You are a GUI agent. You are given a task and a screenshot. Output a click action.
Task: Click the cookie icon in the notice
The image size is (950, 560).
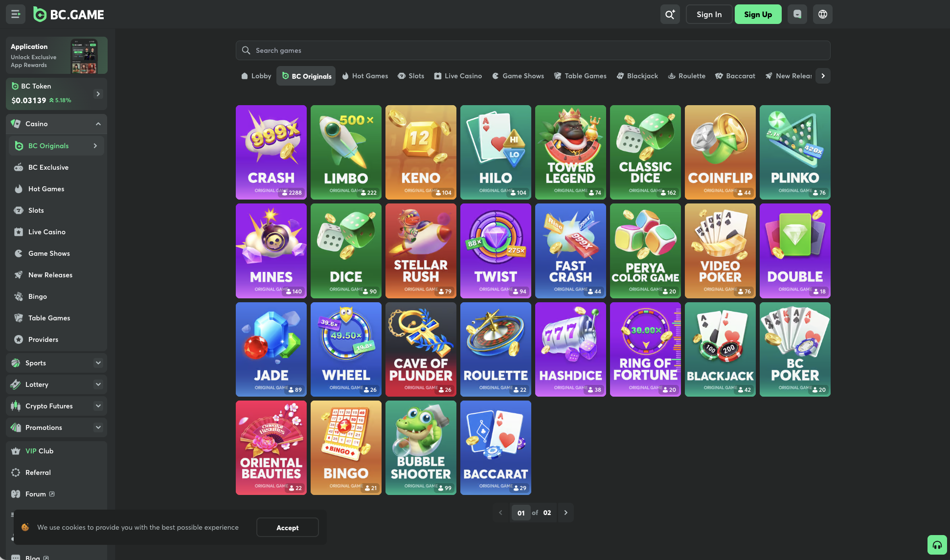pyautogui.click(x=25, y=527)
